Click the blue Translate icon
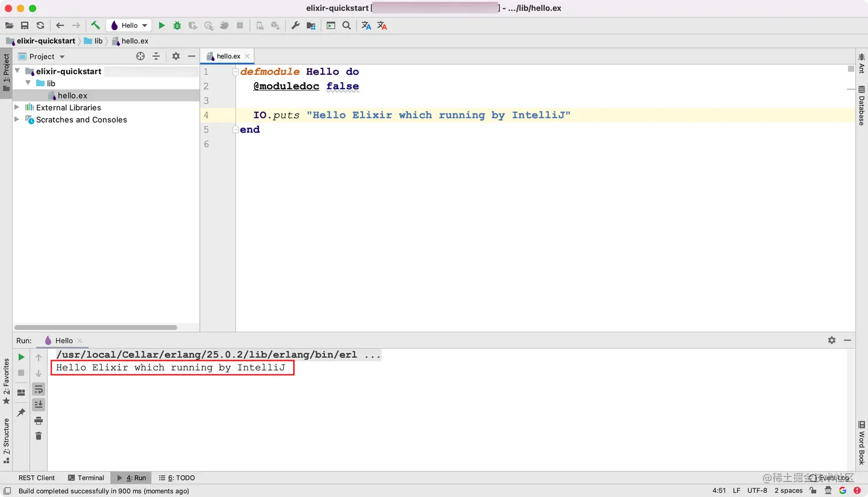 pos(366,25)
